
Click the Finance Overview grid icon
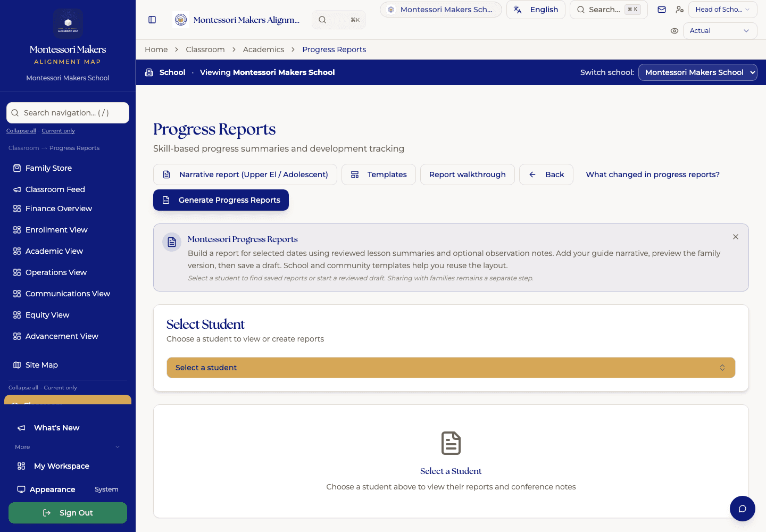click(x=17, y=209)
